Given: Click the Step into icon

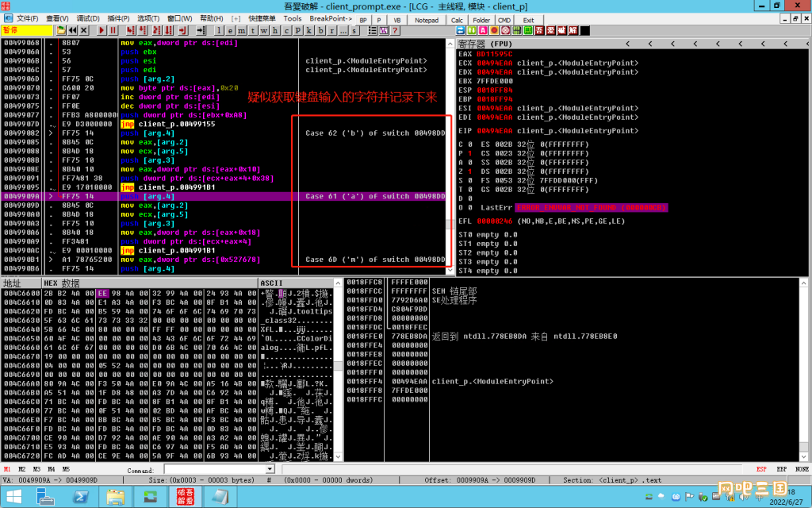Looking at the screenshot, I should [131, 31].
